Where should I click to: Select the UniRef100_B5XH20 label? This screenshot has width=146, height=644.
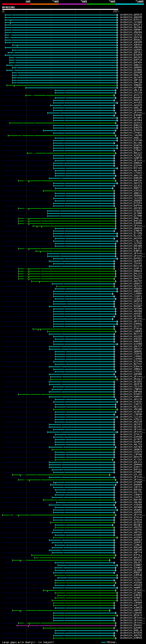point(131,625)
